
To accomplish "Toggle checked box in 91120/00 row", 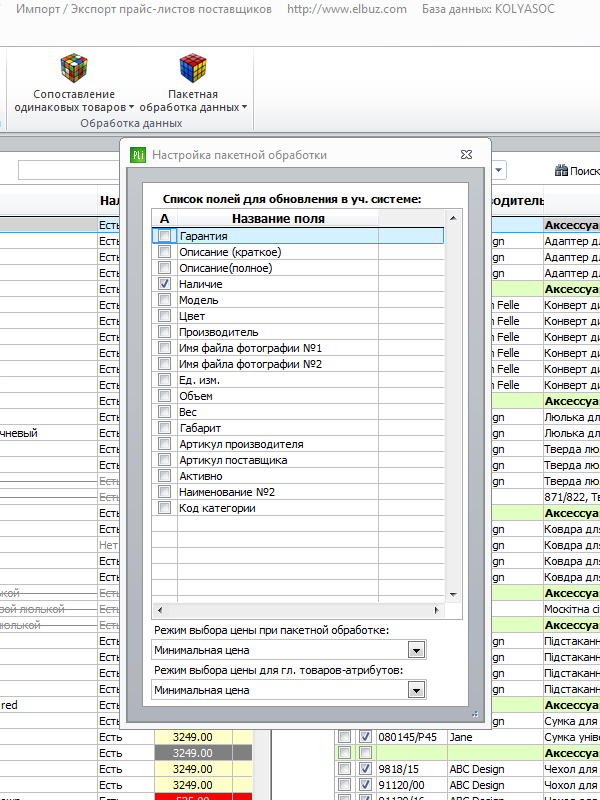I will coord(365,784).
